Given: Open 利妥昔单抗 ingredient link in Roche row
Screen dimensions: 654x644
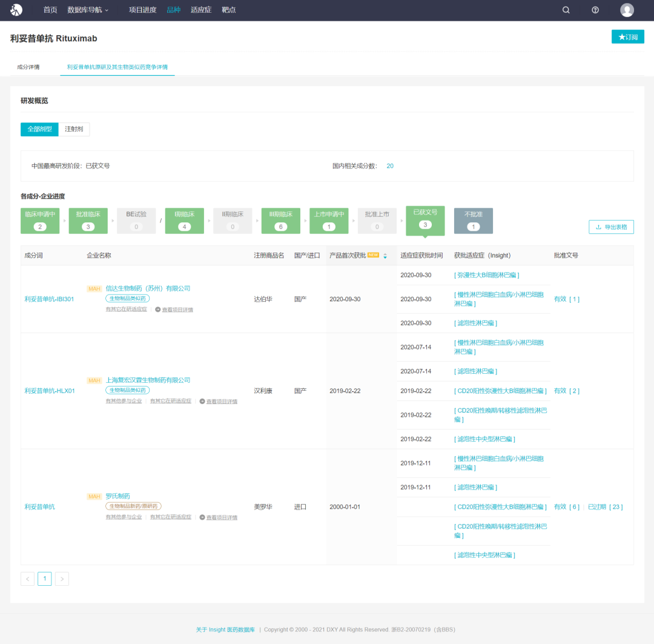Looking at the screenshot, I should [x=39, y=507].
